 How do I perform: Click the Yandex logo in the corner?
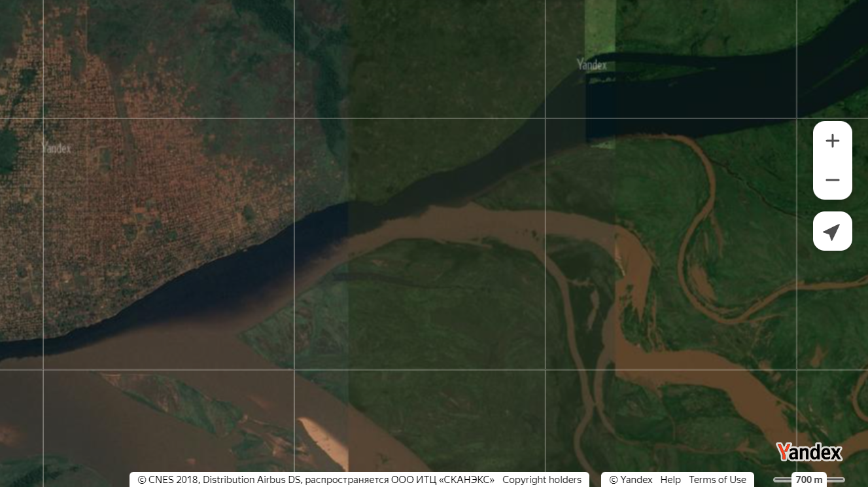808,452
